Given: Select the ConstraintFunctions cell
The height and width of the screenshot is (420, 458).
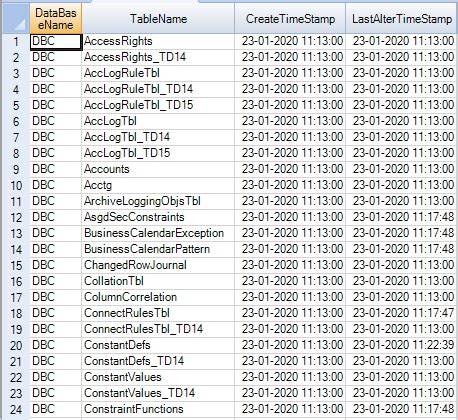Looking at the screenshot, I should pos(158,409).
